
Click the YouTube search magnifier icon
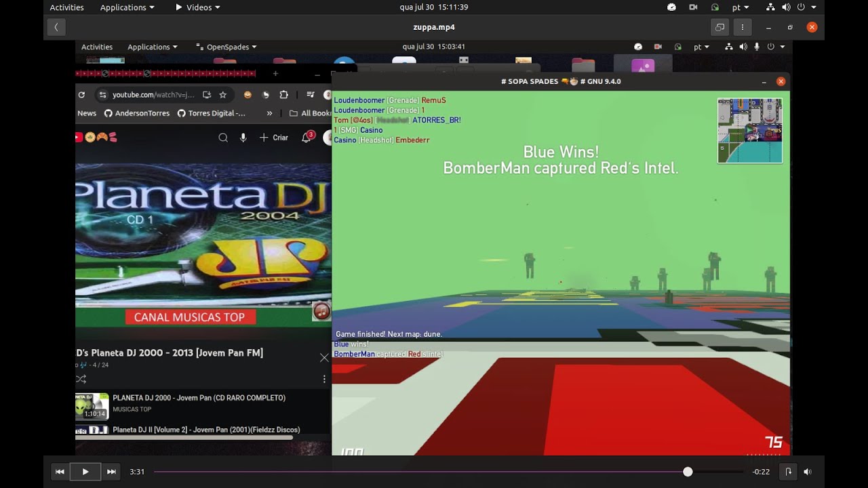coord(223,138)
